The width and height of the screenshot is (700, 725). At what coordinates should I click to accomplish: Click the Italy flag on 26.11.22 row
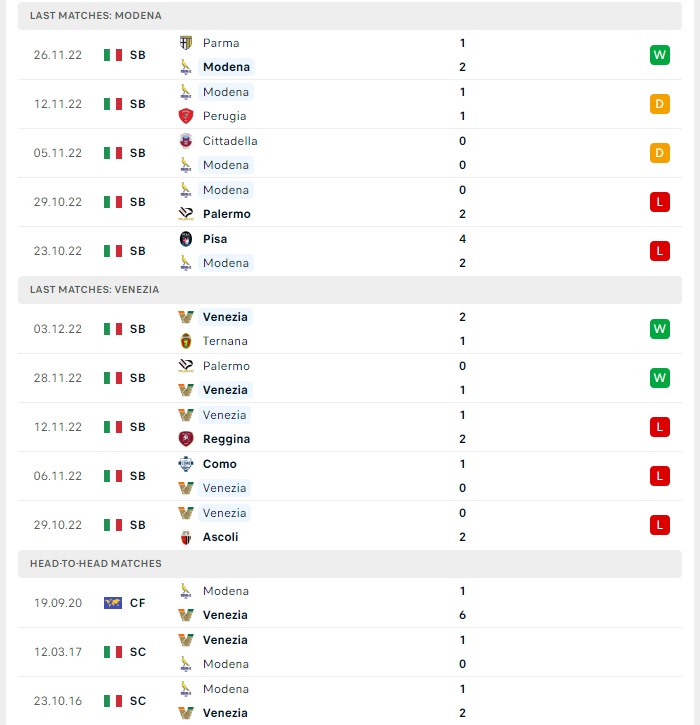pos(113,55)
